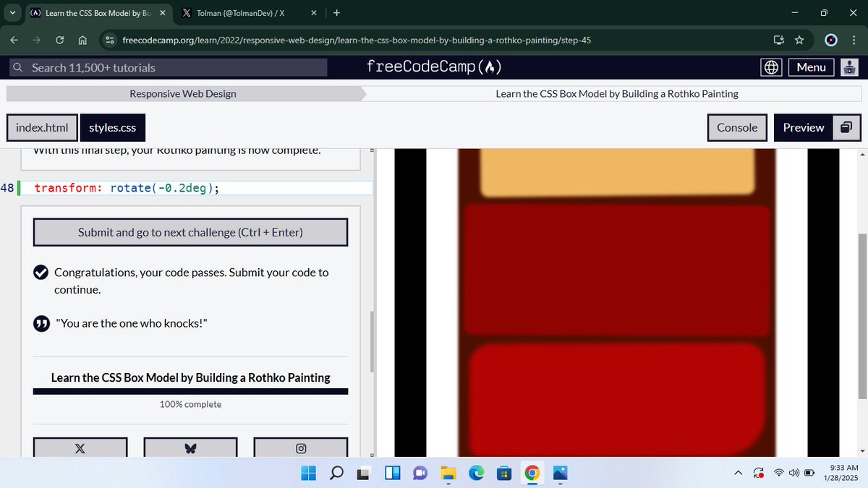Select styles.css file tab
This screenshot has height=488, width=868.
point(112,127)
